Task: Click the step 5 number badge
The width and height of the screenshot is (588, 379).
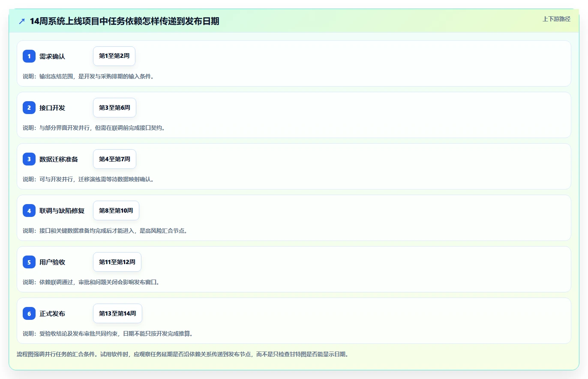Action: point(29,262)
